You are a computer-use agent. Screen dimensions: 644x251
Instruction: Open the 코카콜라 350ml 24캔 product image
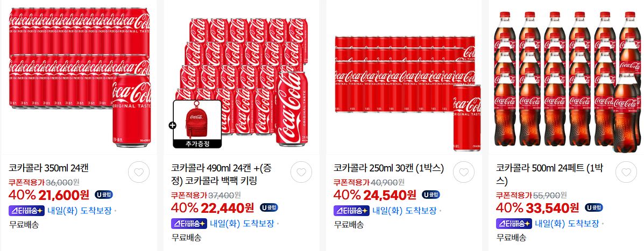click(x=80, y=77)
